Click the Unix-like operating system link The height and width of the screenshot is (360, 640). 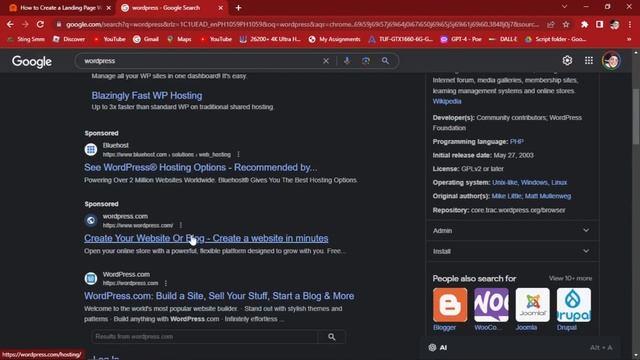point(504,182)
